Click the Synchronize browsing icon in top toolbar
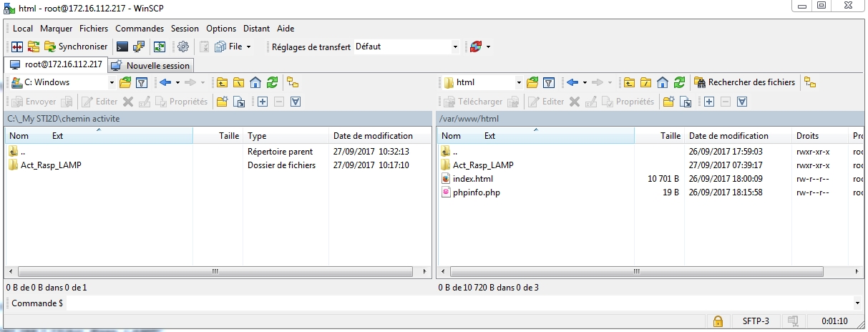This screenshot has height=332, width=868. (33, 47)
